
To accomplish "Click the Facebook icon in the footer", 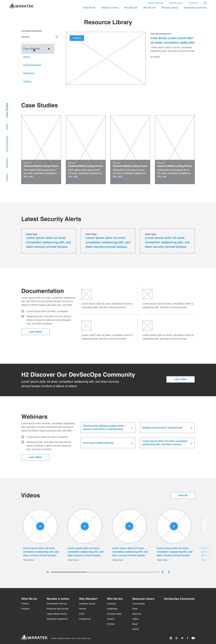I will [x=187, y=638].
